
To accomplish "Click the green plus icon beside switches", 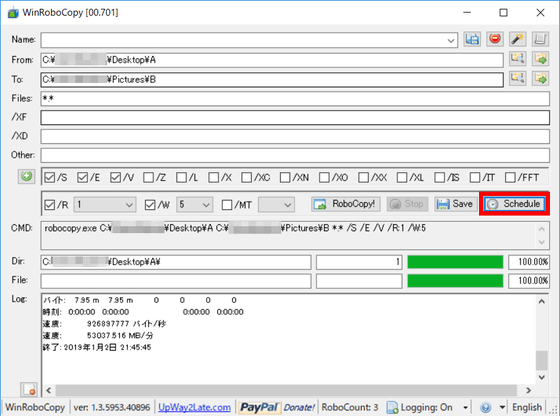I will coord(26,176).
